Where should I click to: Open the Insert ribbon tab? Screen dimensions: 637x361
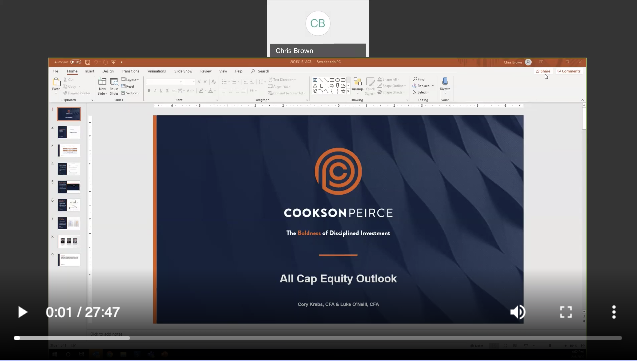pos(89,71)
